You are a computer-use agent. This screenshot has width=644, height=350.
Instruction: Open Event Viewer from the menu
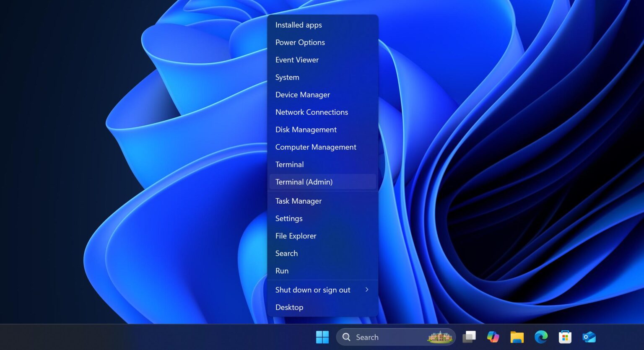297,60
